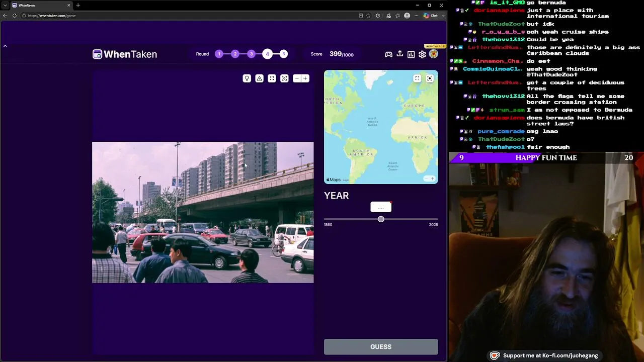Screen dimensions: 644x362
Task: Open the statistics bar chart icon
Action: click(x=411, y=54)
